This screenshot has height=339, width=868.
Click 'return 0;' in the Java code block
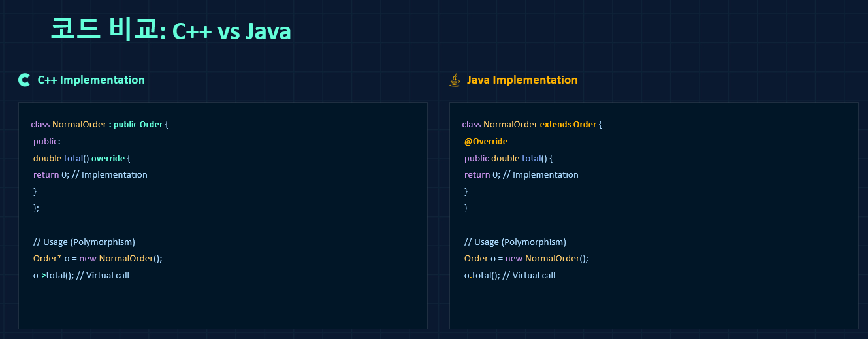coord(482,174)
